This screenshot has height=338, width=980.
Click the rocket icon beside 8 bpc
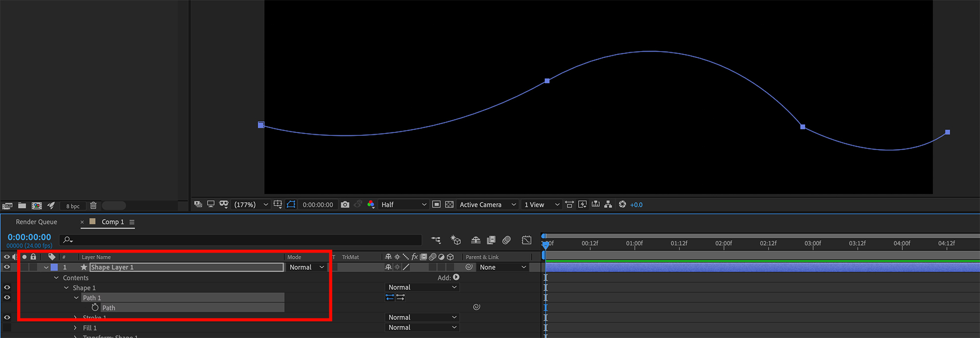click(51, 206)
